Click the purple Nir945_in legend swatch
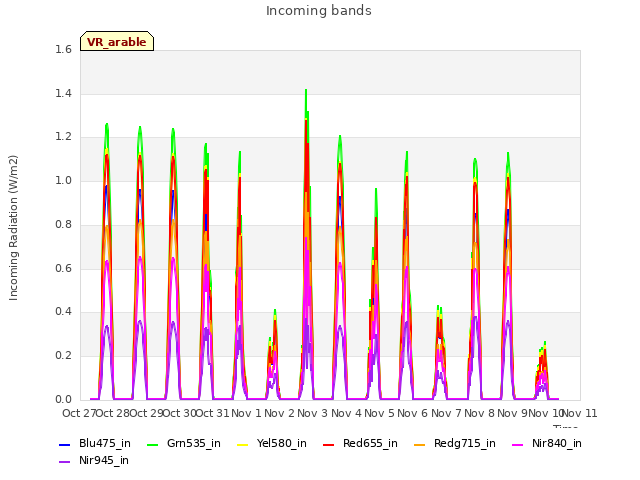 point(64,462)
